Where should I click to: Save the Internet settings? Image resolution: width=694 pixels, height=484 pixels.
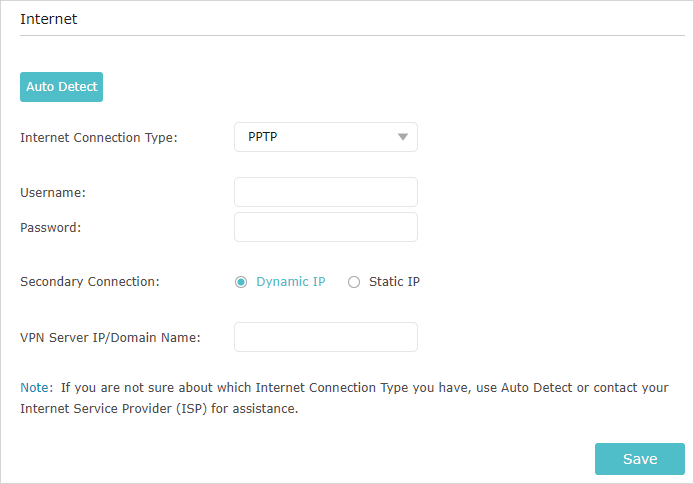pos(640,459)
